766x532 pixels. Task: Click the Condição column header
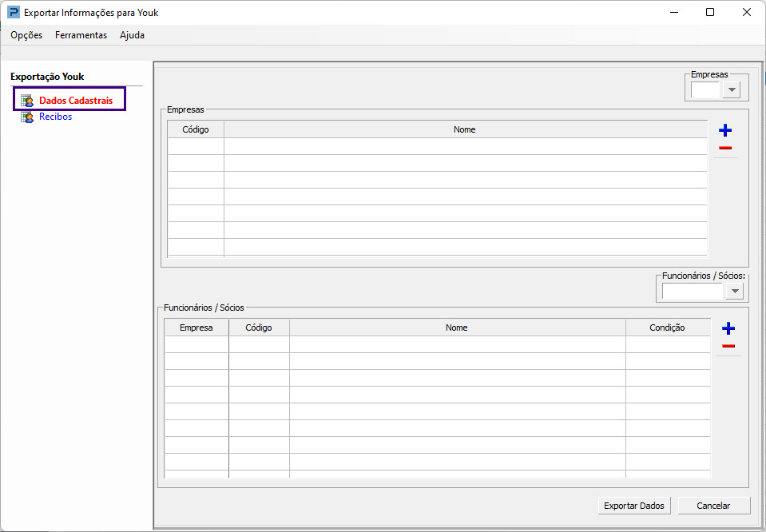pos(667,328)
